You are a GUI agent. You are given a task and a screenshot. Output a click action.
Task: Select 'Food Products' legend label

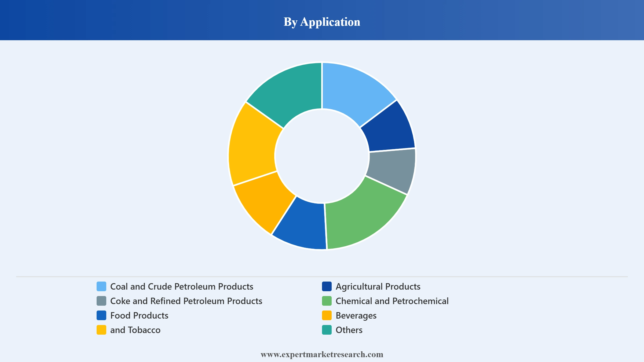click(139, 316)
